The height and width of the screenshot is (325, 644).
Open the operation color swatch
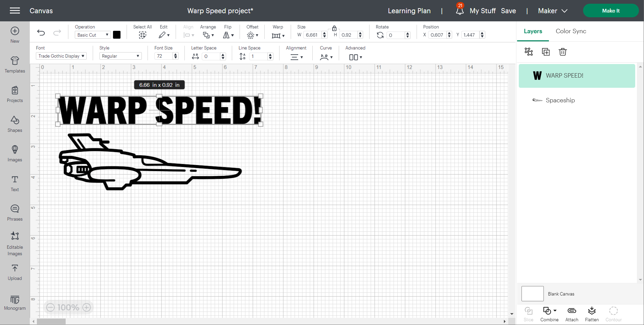(117, 35)
